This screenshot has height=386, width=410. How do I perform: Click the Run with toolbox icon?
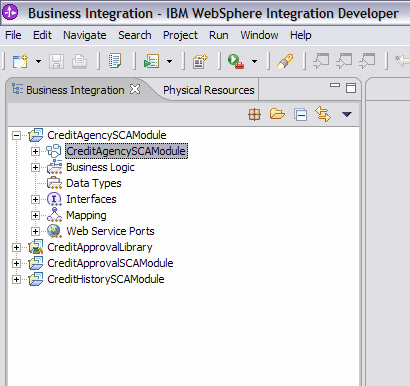[x=236, y=62]
